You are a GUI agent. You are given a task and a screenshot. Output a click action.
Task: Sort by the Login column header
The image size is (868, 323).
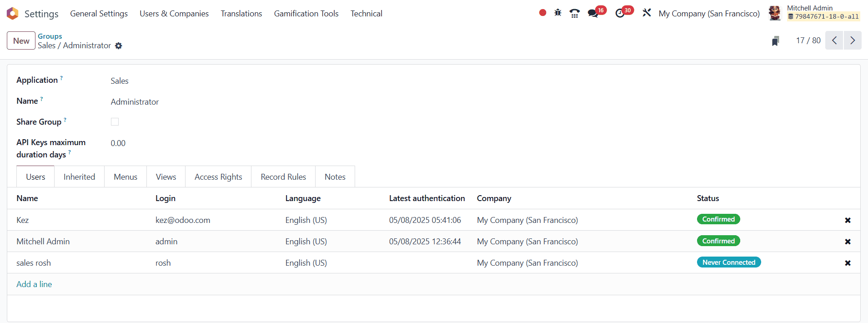166,198
